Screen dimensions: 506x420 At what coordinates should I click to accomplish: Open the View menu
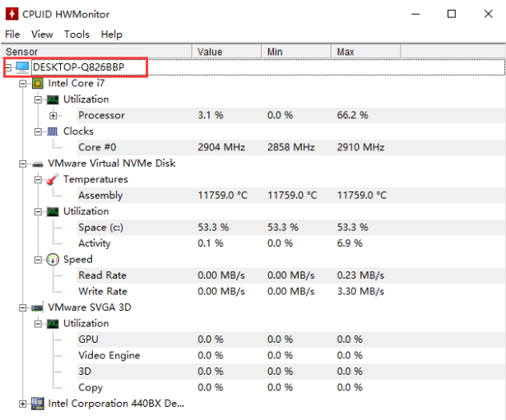42,35
